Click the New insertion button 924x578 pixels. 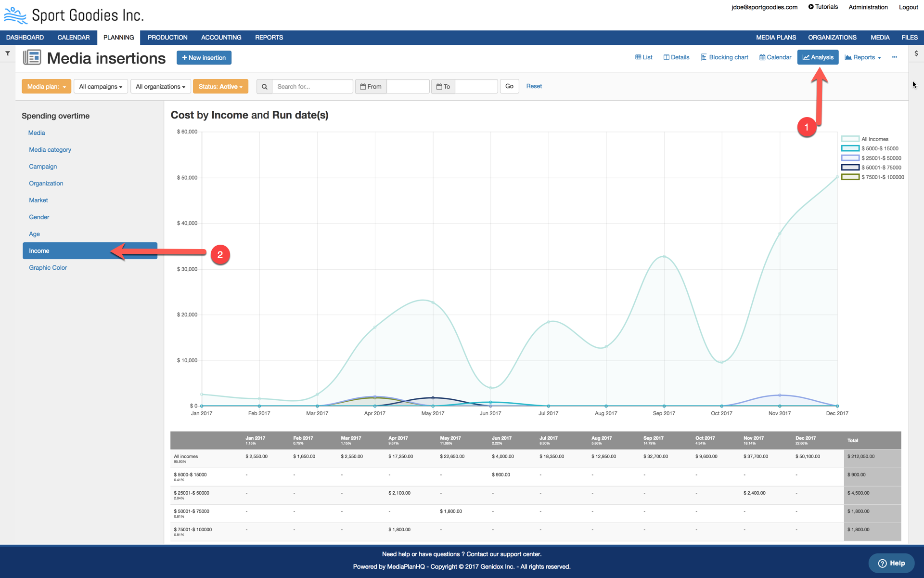(x=204, y=58)
